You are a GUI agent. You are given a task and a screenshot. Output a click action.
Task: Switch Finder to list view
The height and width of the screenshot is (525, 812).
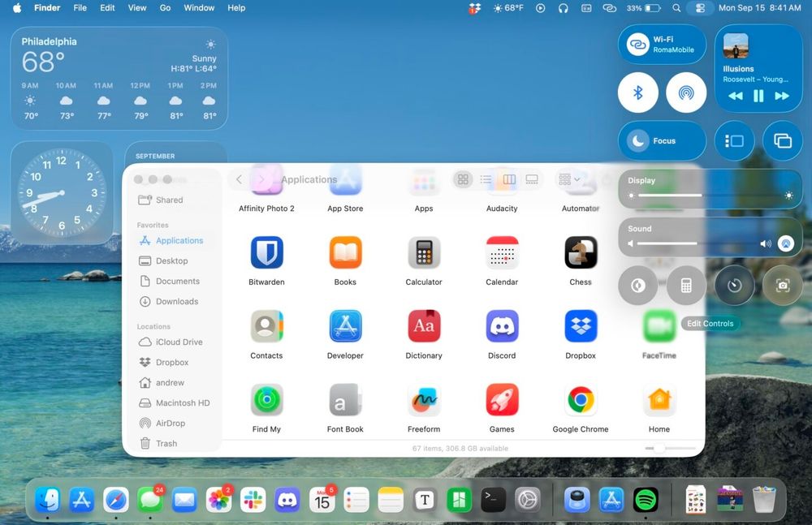[x=484, y=179]
